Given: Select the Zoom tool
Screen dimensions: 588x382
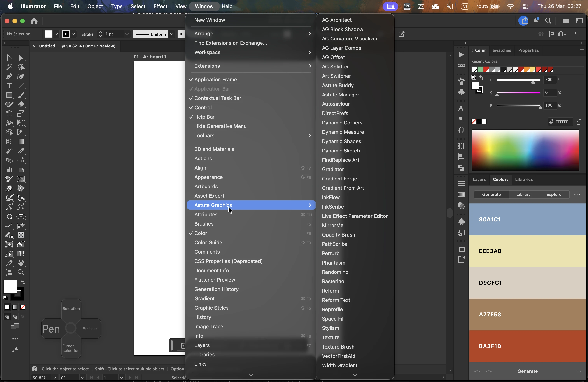Looking at the screenshot, I should pyautogui.click(x=21, y=272).
